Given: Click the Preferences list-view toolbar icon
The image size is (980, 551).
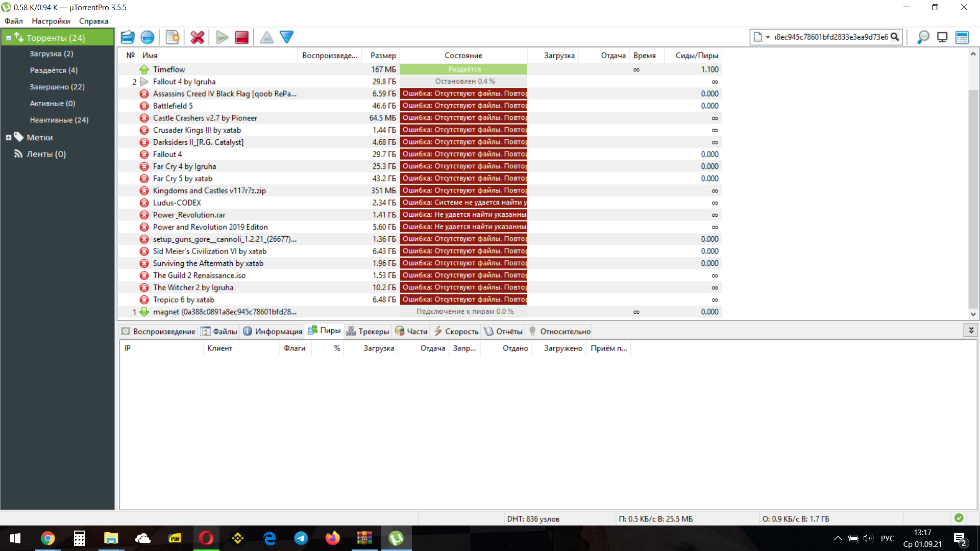Looking at the screenshot, I should point(962,37).
